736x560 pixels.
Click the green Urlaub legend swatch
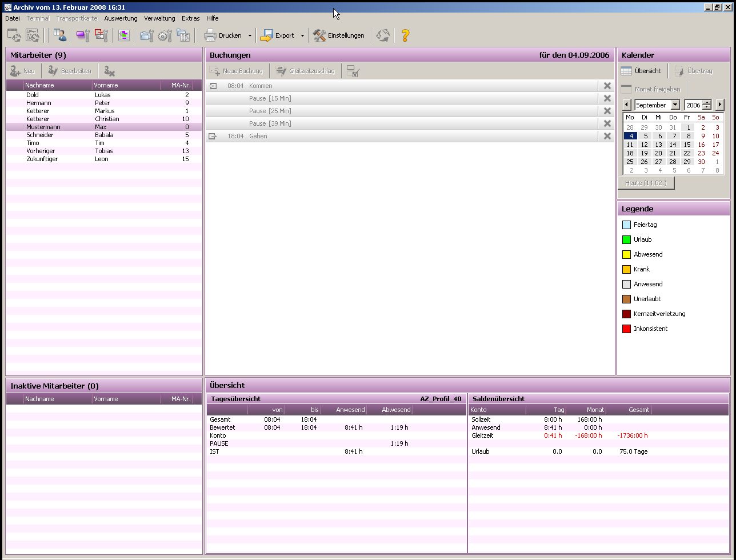coord(626,239)
